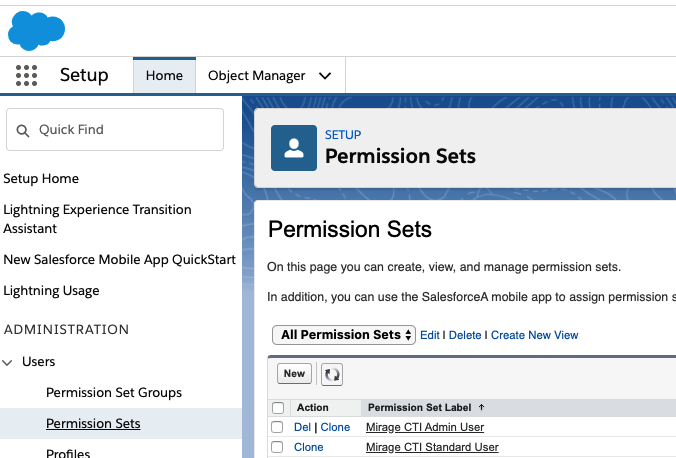
Task: Click in the Quick Find search field
Action: pos(115,130)
